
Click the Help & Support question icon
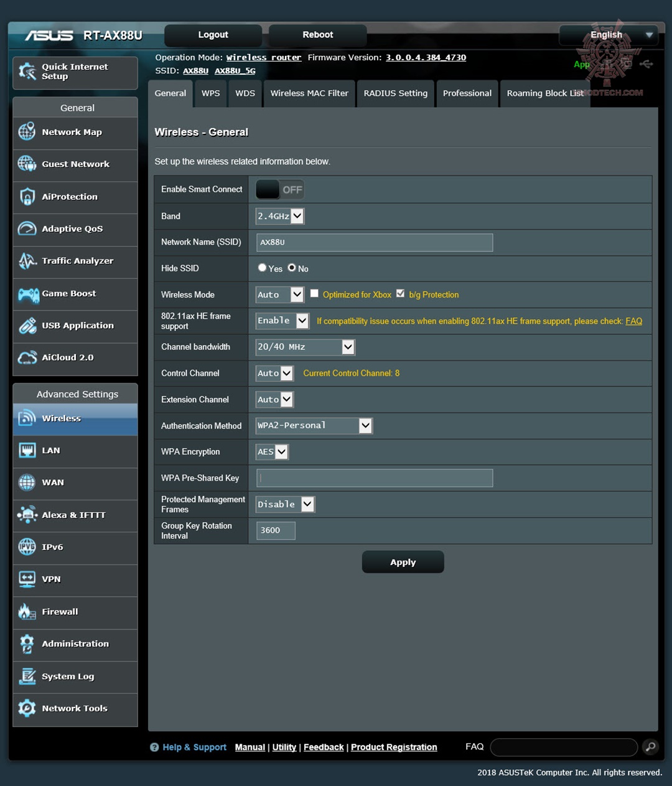(x=154, y=747)
